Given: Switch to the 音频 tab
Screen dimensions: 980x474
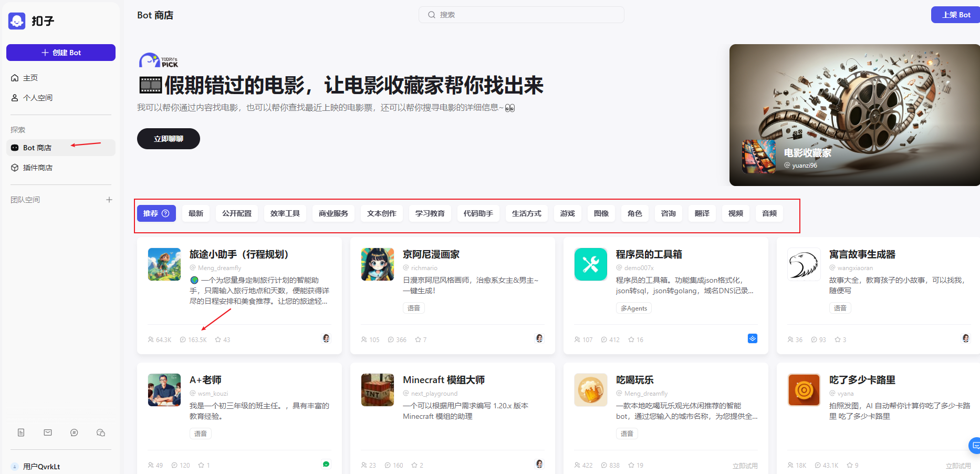Looking at the screenshot, I should coord(769,213).
